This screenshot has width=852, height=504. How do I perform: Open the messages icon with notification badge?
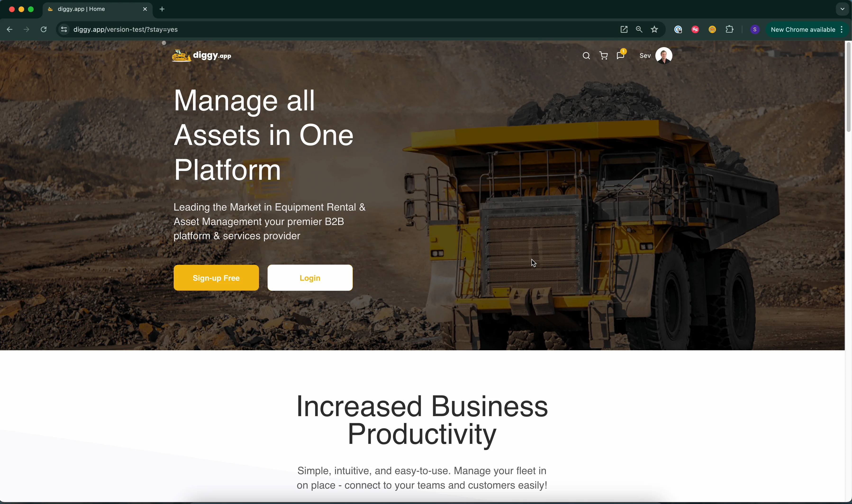621,55
